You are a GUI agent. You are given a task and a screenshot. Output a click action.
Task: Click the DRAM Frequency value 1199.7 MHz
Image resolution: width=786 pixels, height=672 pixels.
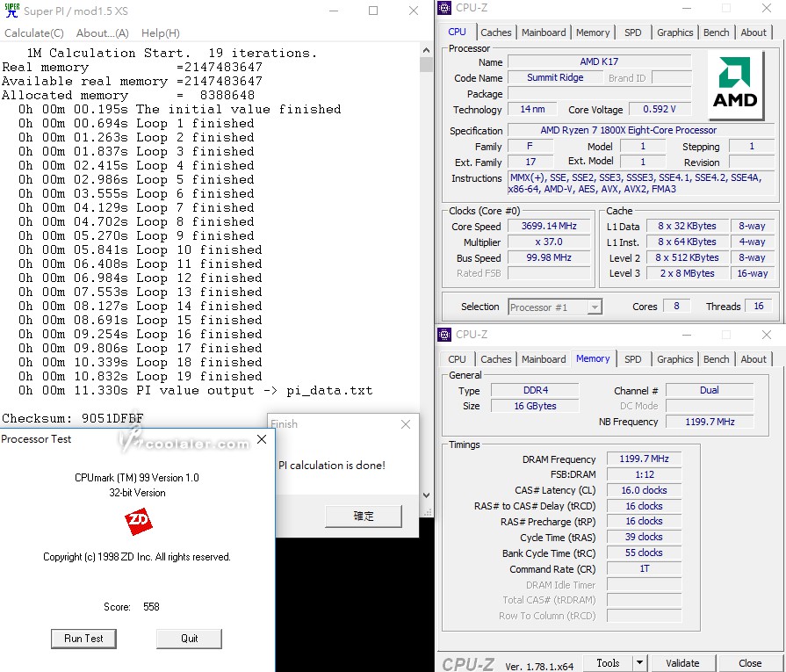click(644, 459)
